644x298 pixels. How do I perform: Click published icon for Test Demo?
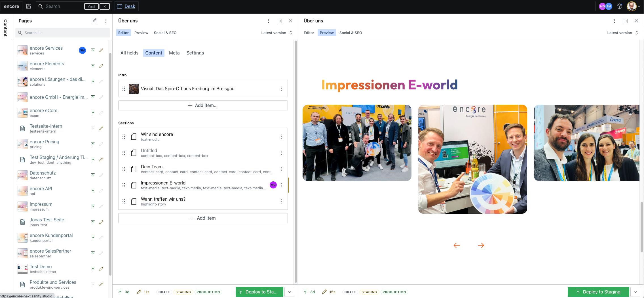point(93,269)
